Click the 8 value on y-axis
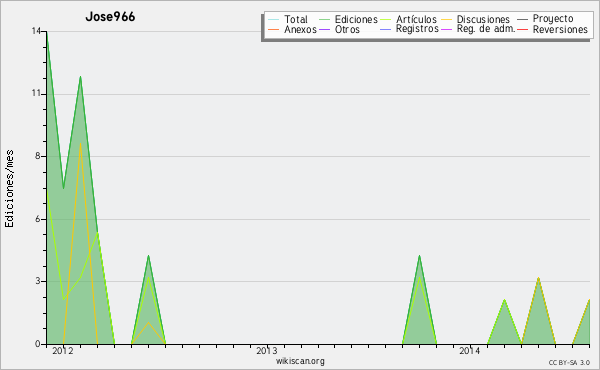The image size is (600, 370). pos(38,156)
